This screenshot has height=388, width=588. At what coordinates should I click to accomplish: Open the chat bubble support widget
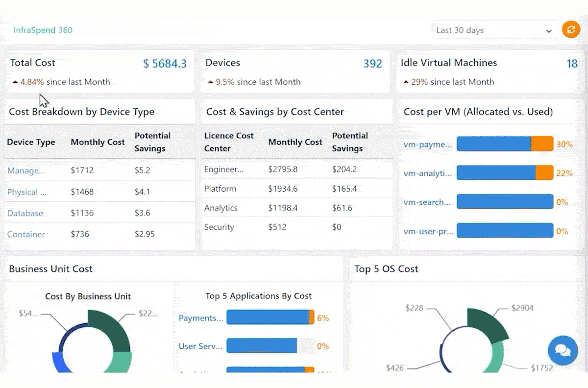click(563, 350)
